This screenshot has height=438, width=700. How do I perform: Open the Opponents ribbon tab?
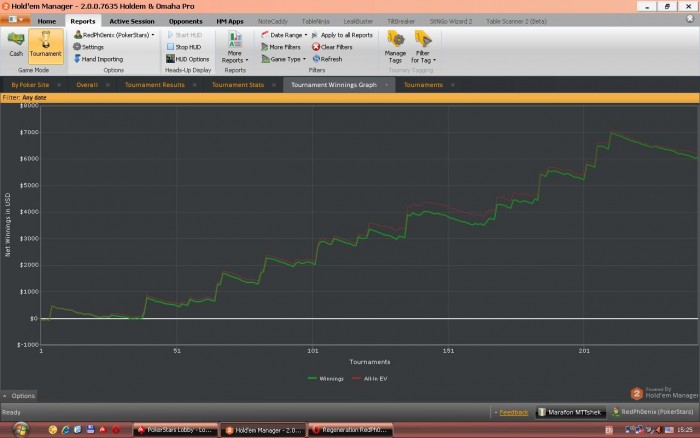[185, 21]
